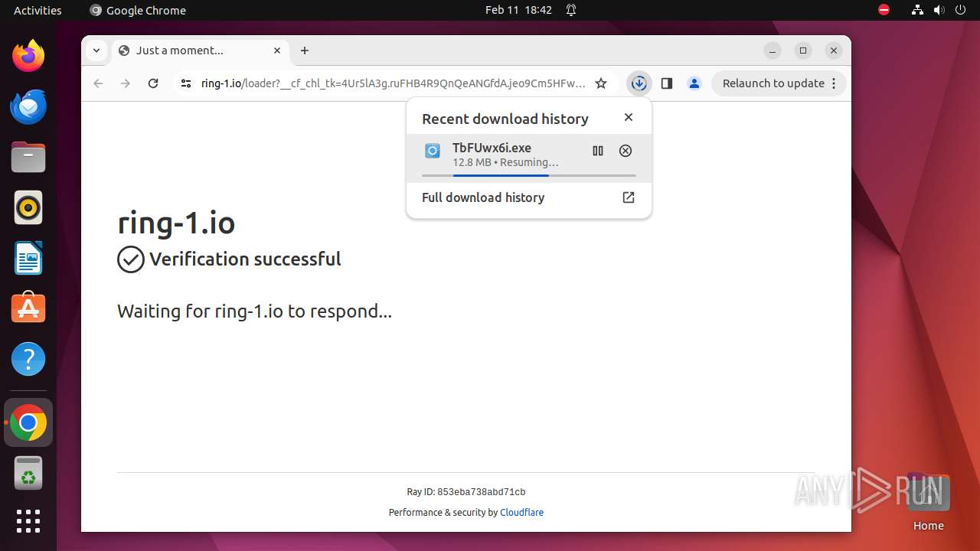Click the red do-not-disturb indicator in top bar
Image resolution: width=980 pixels, height=551 pixels.
click(884, 10)
